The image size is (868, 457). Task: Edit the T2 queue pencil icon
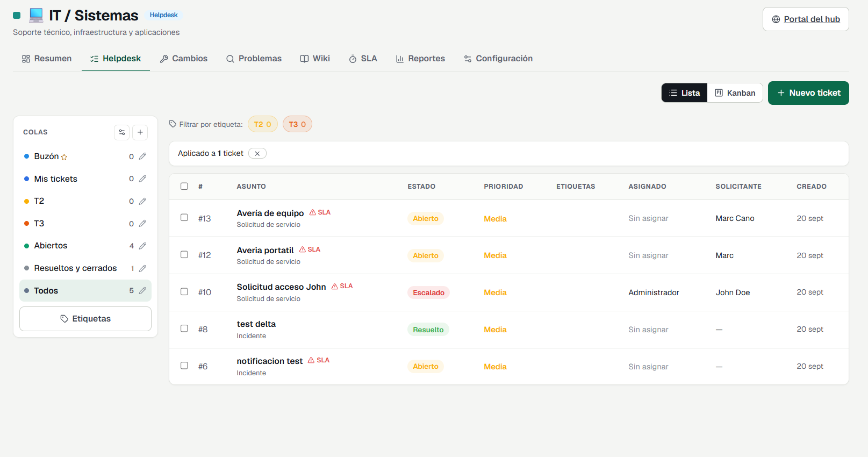[x=142, y=201]
